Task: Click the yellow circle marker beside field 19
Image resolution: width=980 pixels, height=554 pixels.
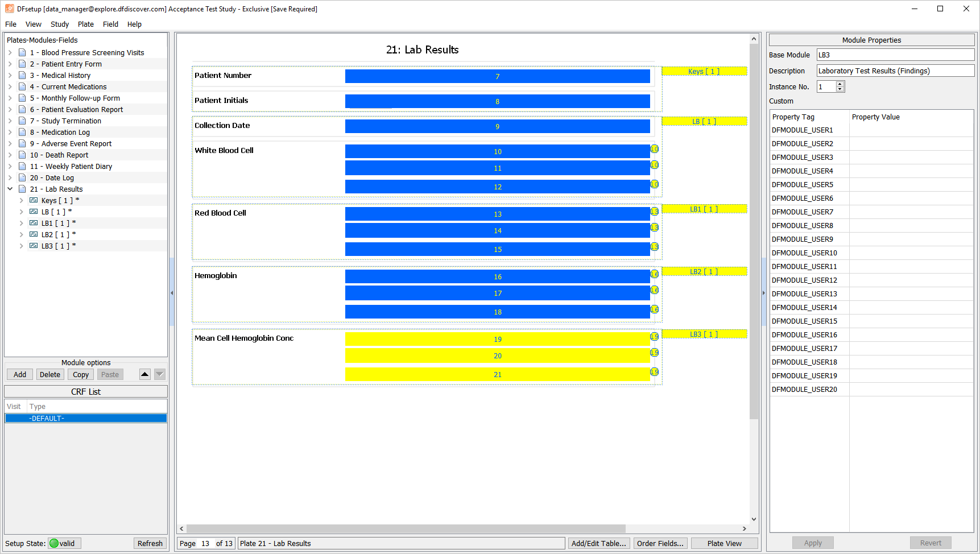Action: point(655,337)
